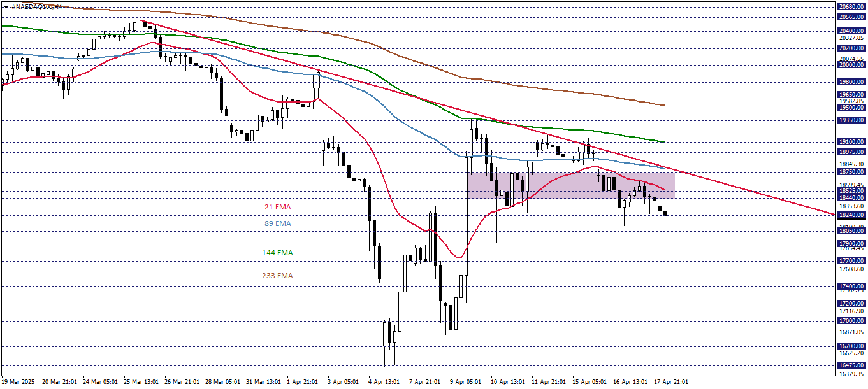Click the 18440.00 price level label
This screenshot has width=868, height=389.
pyautogui.click(x=851, y=198)
